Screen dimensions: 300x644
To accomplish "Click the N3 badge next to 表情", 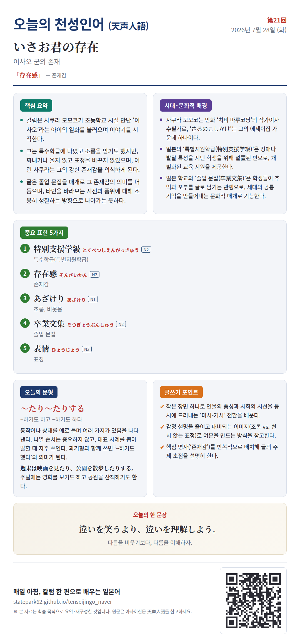I will click(87, 349).
